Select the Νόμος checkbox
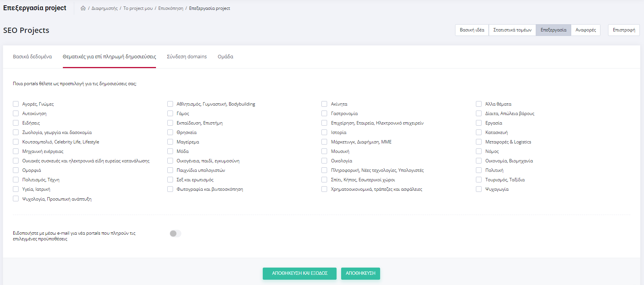 [479, 151]
